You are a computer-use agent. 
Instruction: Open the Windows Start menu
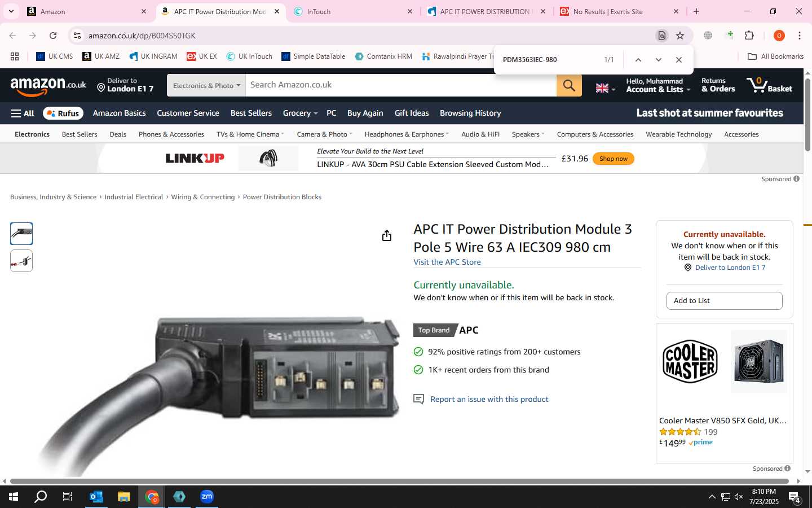click(x=14, y=497)
